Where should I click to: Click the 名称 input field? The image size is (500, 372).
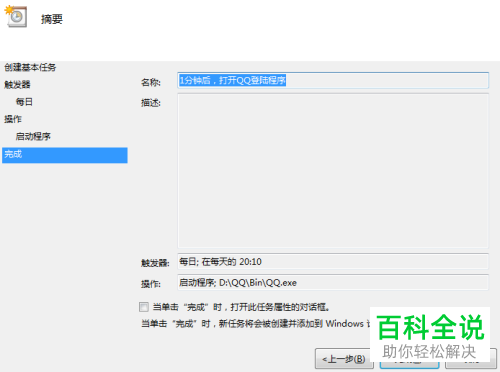point(333,80)
